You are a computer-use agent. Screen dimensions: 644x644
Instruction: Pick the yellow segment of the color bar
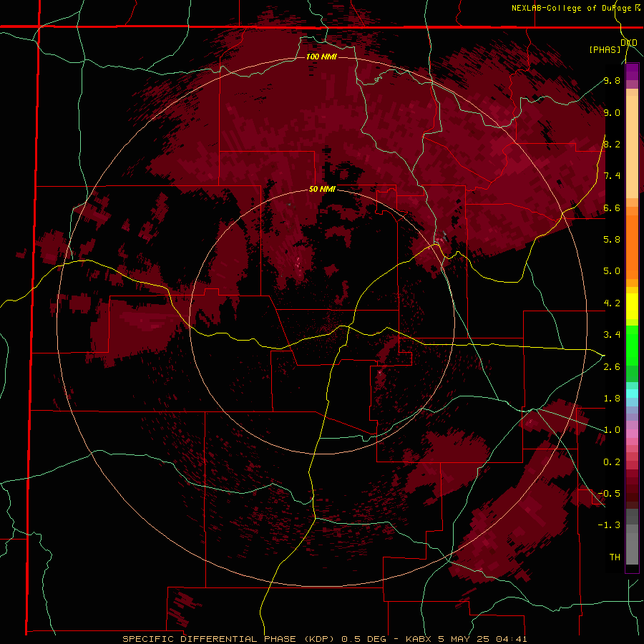[x=632, y=306]
